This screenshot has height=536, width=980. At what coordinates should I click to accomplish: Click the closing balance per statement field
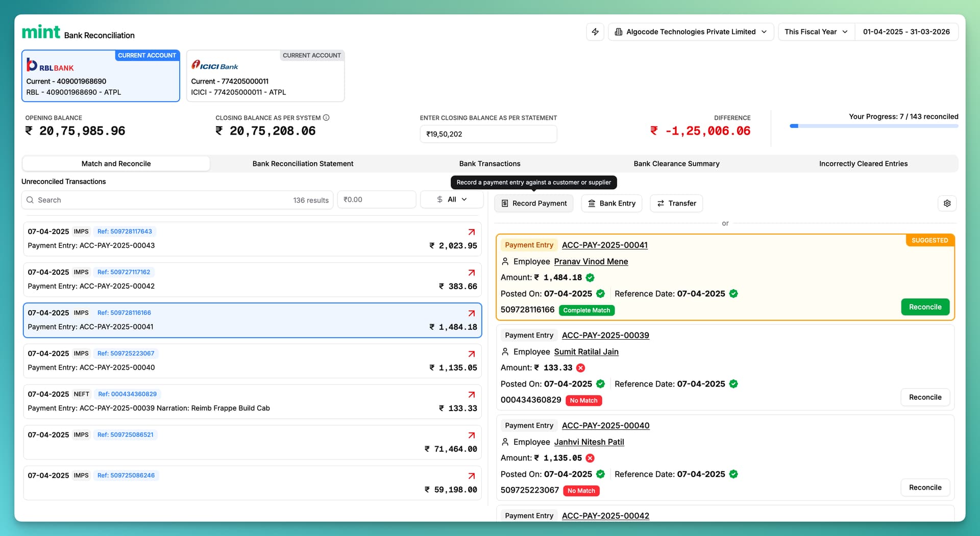[x=488, y=134]
